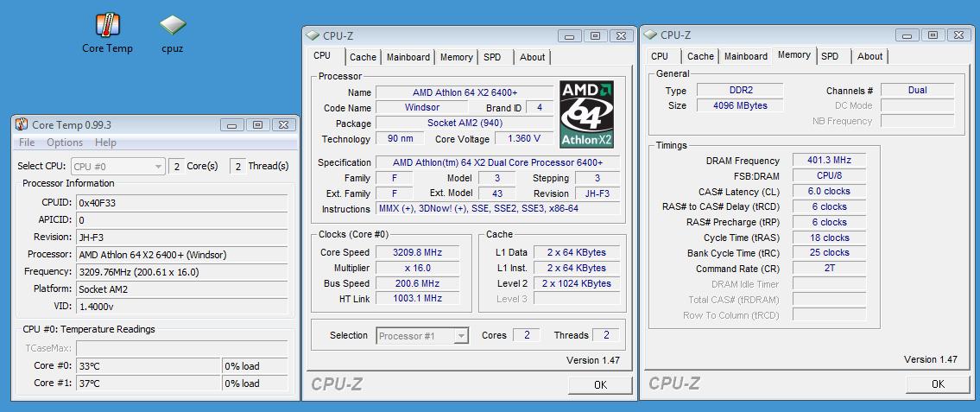Image resolution: width=980 pixels, height=412 pixels.
Task: Click the Core Speed value 3209.8 MHz
Action: pyautogui.click(x=417, y=252)
